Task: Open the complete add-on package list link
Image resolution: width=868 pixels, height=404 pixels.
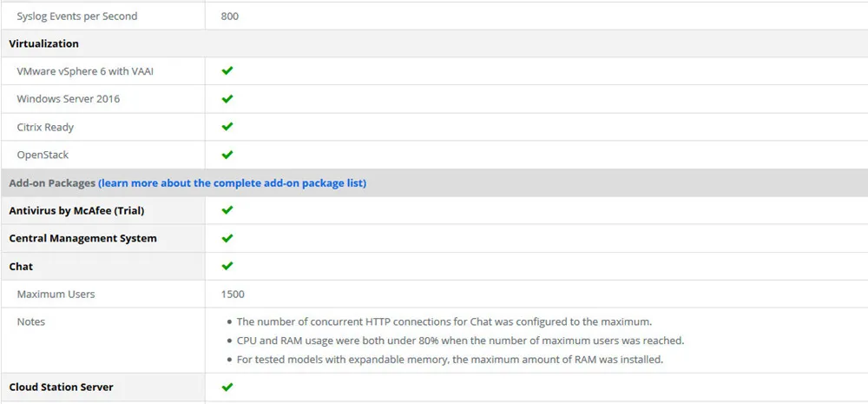Action: click(232, 182)
